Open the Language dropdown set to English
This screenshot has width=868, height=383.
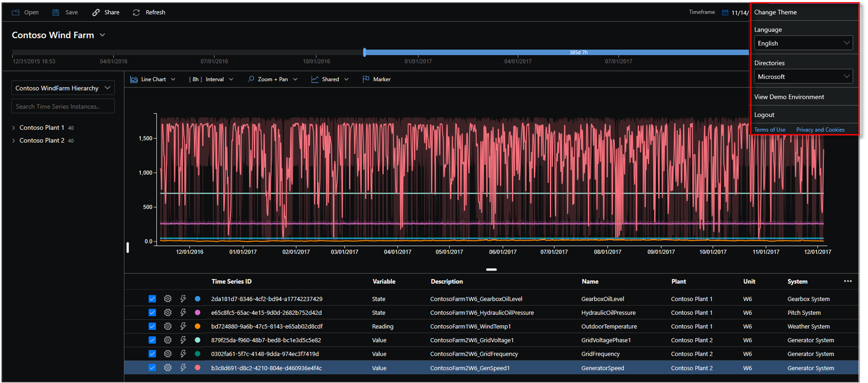803,43
